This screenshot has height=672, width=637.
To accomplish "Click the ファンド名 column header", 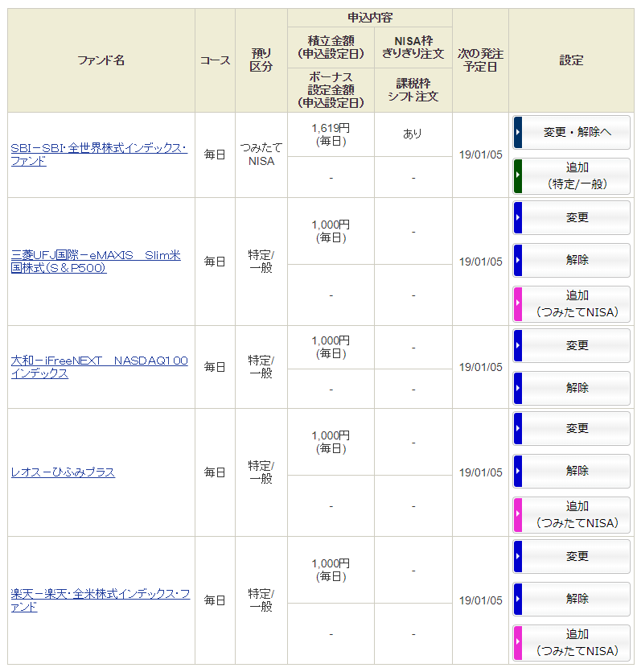I will pyautogui.click(x=101, y=60).
